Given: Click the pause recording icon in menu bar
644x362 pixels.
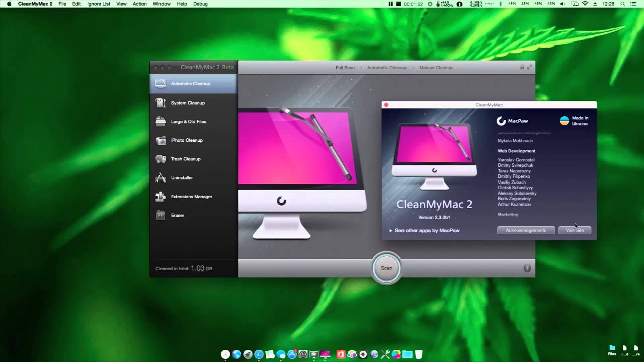Looking at the screenshot, I should [390, 4].
